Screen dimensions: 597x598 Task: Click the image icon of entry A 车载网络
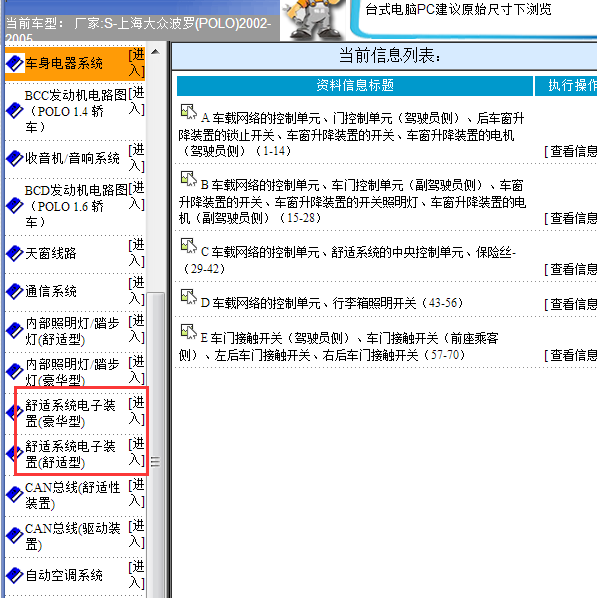tap(188, 112)
